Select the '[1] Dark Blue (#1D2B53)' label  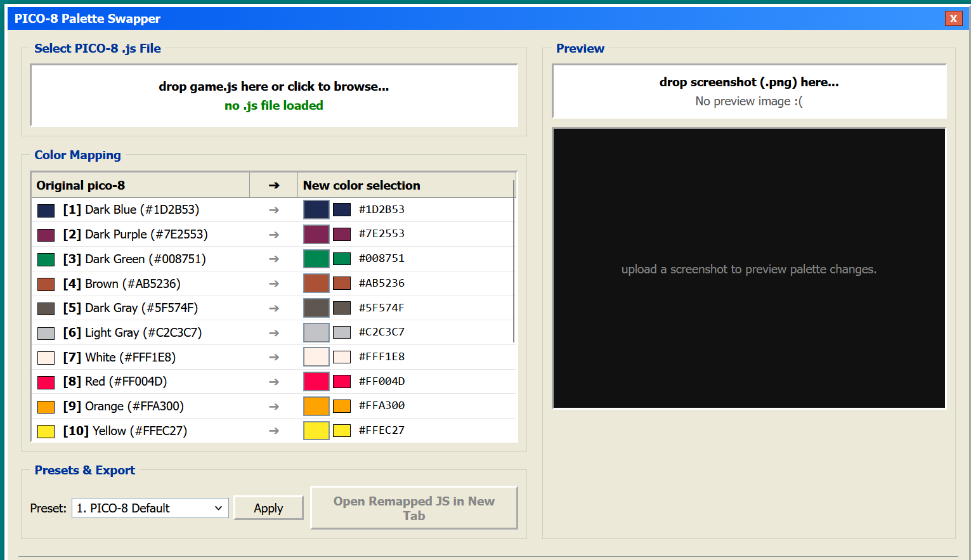point(131,210)
